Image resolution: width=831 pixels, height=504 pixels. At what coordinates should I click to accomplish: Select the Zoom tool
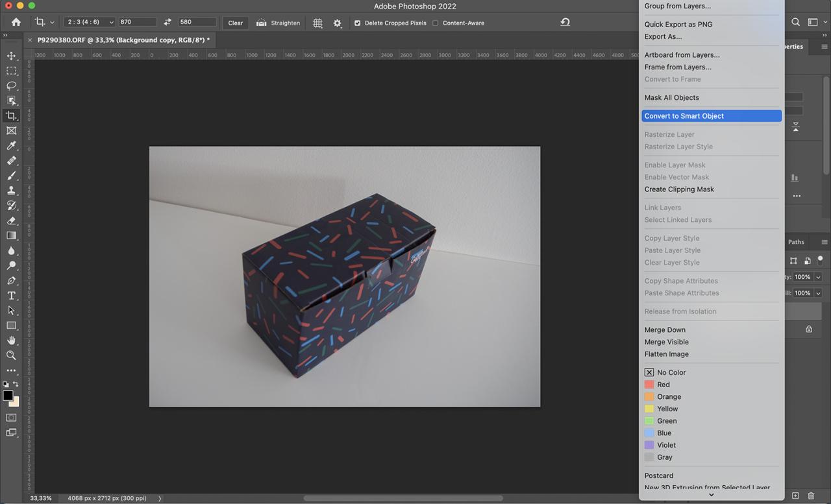click(x=11, y=355)
